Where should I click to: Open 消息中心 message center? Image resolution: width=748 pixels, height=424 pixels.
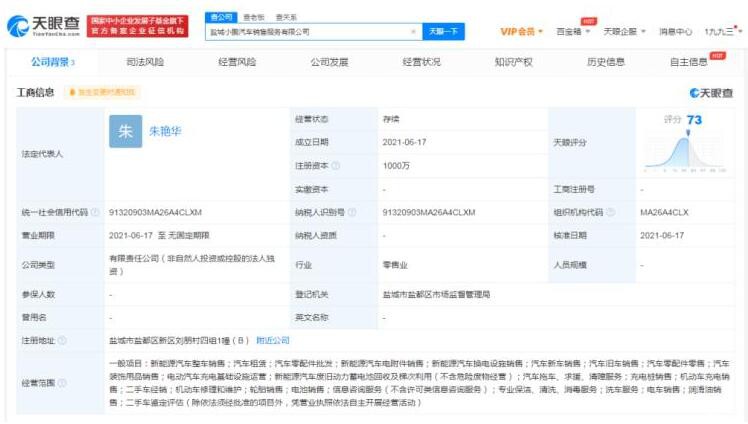[675, 31]
